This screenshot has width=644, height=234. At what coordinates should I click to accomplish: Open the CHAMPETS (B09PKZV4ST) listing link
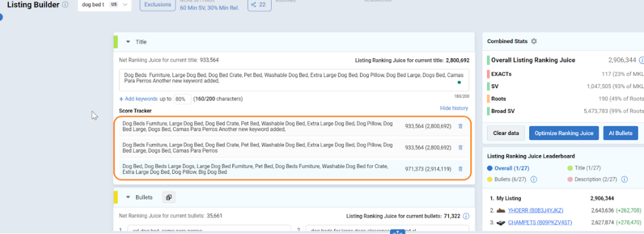point(540,222)
